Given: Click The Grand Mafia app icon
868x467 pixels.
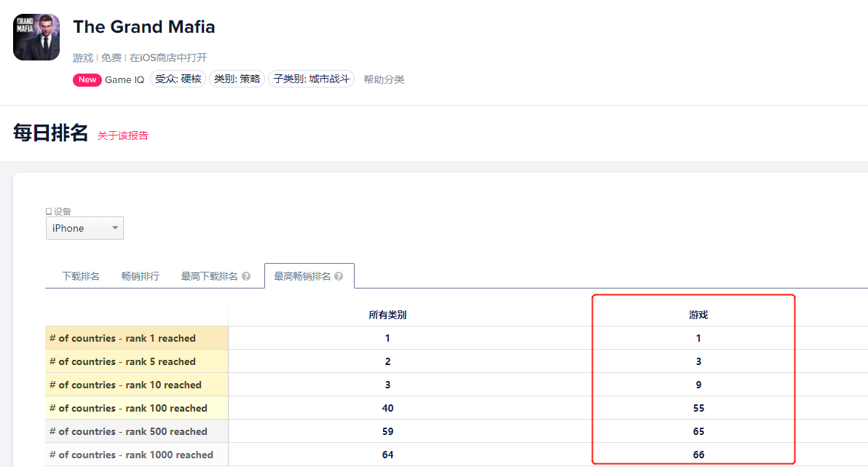Looking at the screenshot, I should tap(36, 37).
